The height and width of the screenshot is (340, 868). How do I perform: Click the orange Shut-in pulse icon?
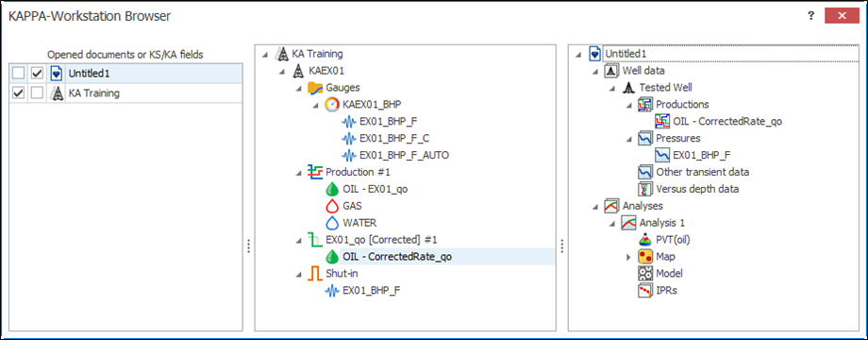click(x=315, y=274)
